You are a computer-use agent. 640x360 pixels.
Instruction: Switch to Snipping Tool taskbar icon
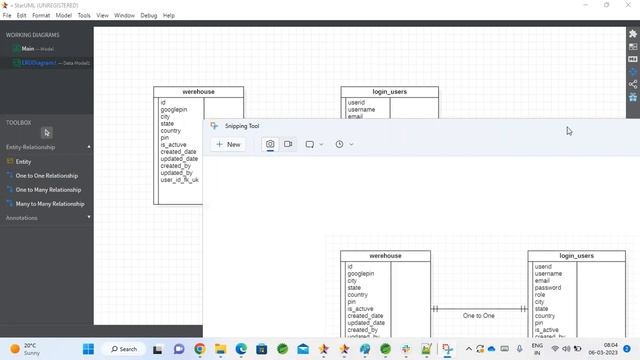447,349
